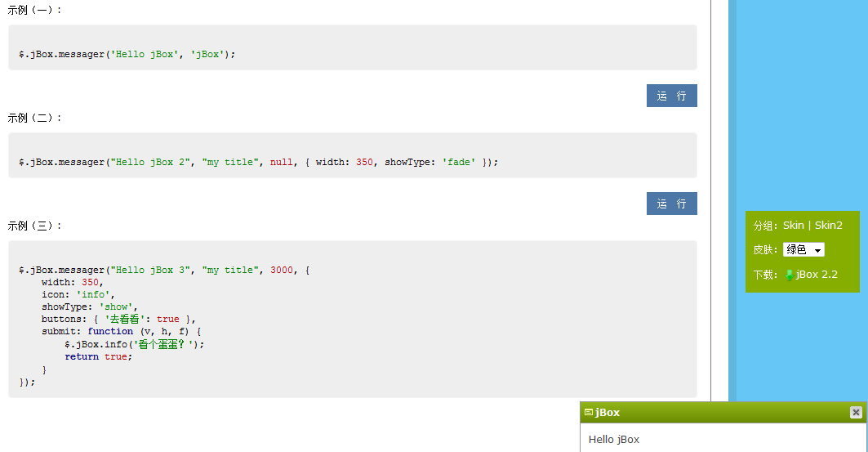Image resolution: width=868 pixels, height=452 pixels.
Task: Open the 皮肤 skin color dropdown
Action: [x=803, y=250]
